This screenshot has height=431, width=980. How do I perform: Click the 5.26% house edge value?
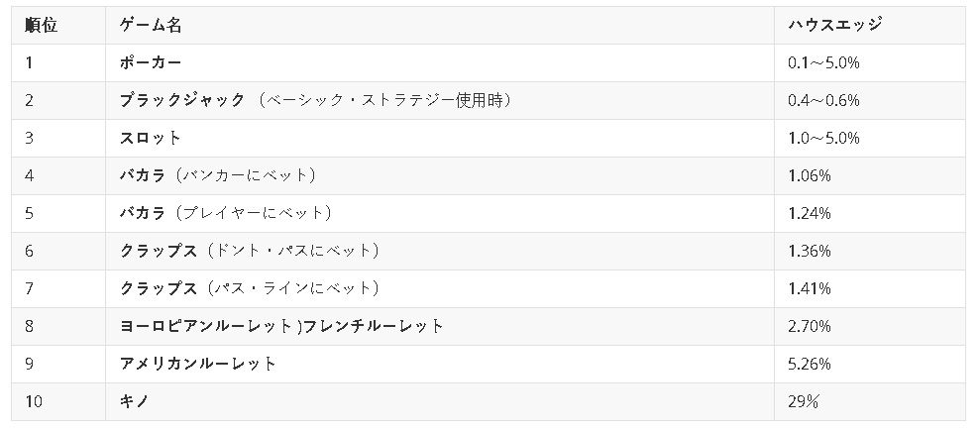click(809, 364)
